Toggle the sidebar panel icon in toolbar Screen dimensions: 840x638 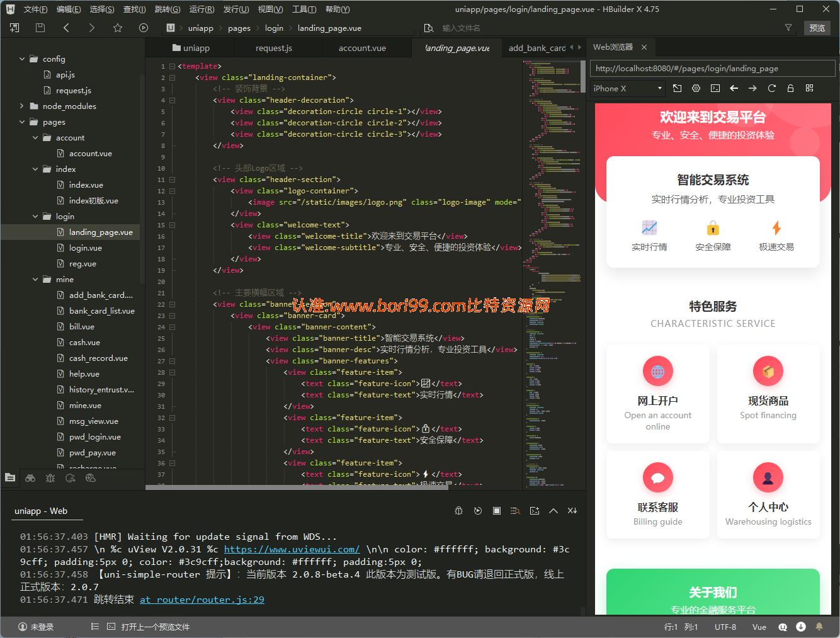coord(14,28)
